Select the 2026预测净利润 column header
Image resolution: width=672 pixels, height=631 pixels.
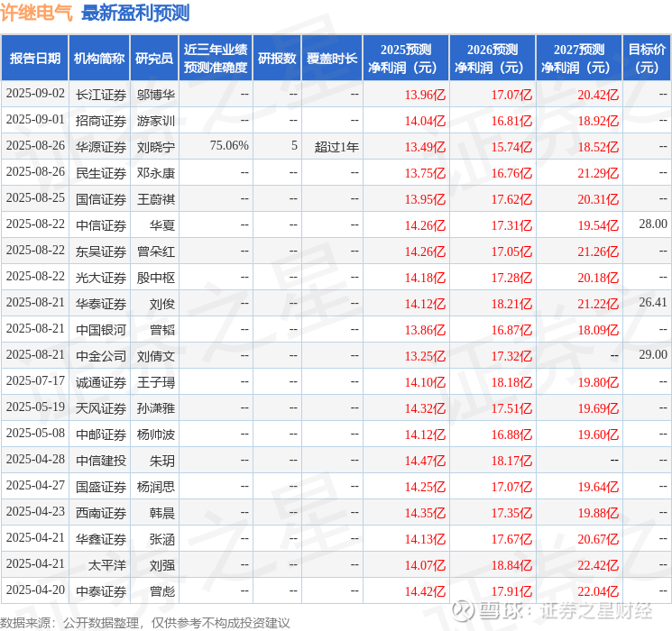(492, 59)
